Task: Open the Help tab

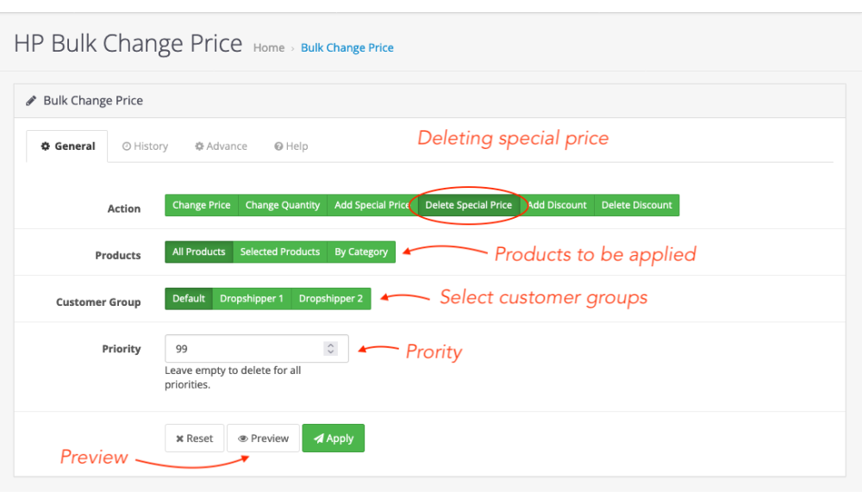Action: [290, 146]
